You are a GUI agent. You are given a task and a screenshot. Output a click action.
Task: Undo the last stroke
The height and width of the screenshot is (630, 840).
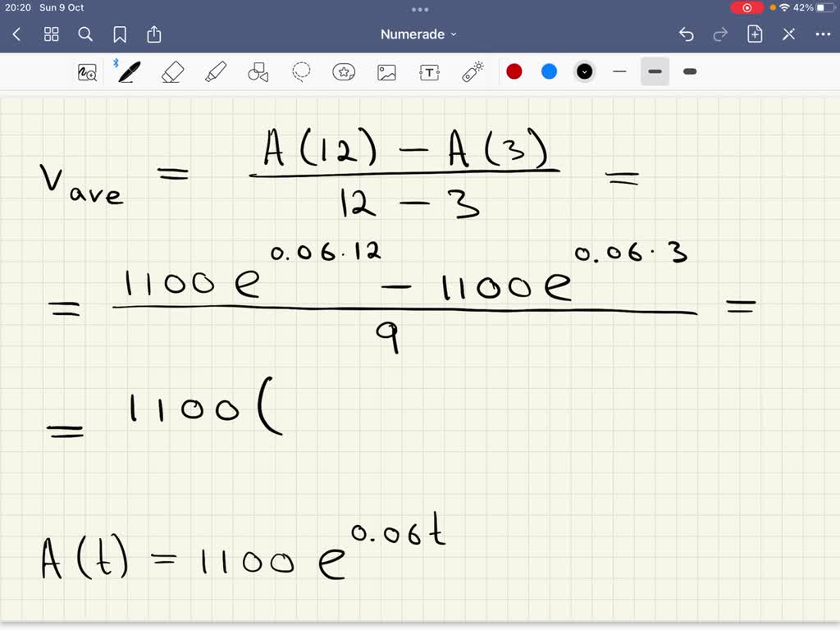click(687, 34)
